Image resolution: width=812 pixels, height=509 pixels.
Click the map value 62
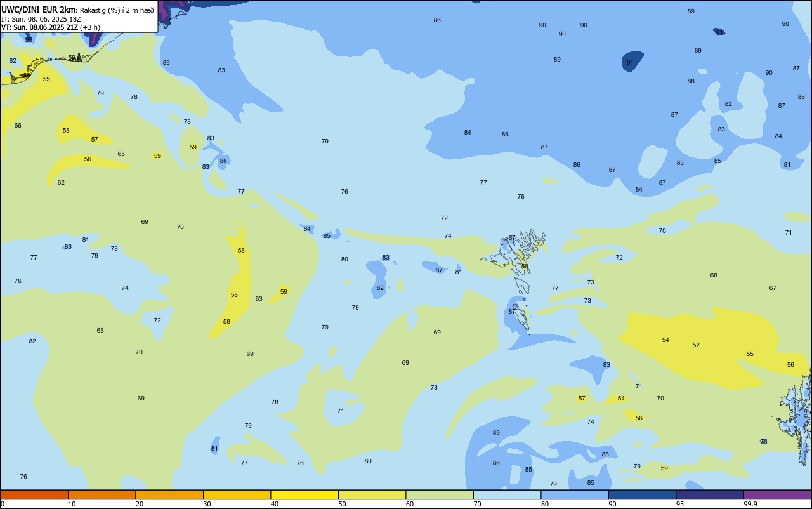point(61,182)
